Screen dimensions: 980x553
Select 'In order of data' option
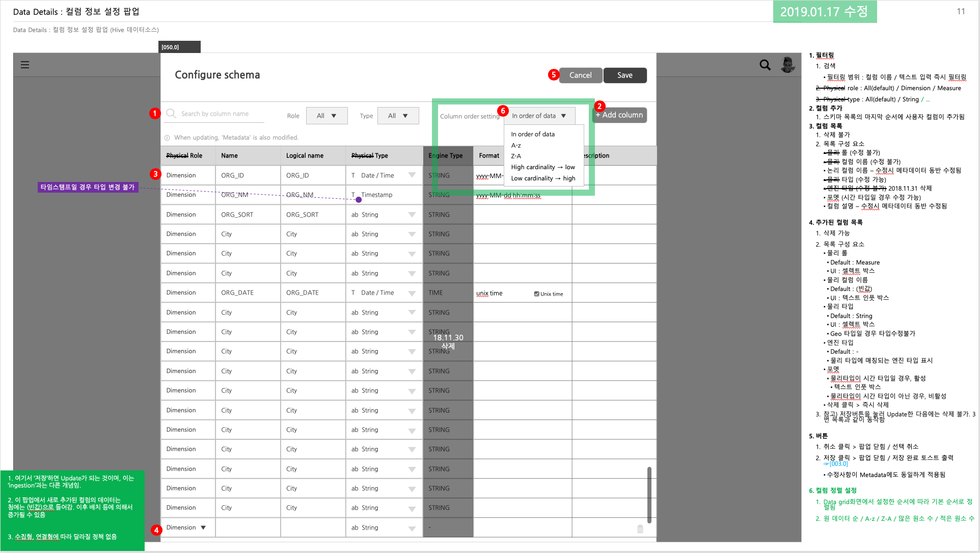coord(533,134)
